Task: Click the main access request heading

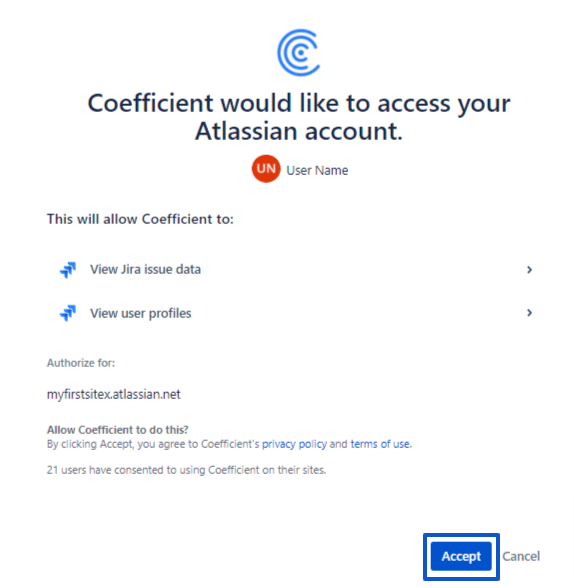Action: click(299, 117)
